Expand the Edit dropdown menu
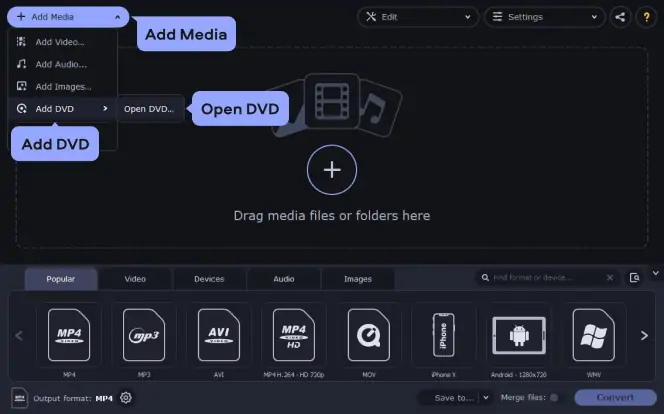This screenshot has height=414, width=664. 417,17
